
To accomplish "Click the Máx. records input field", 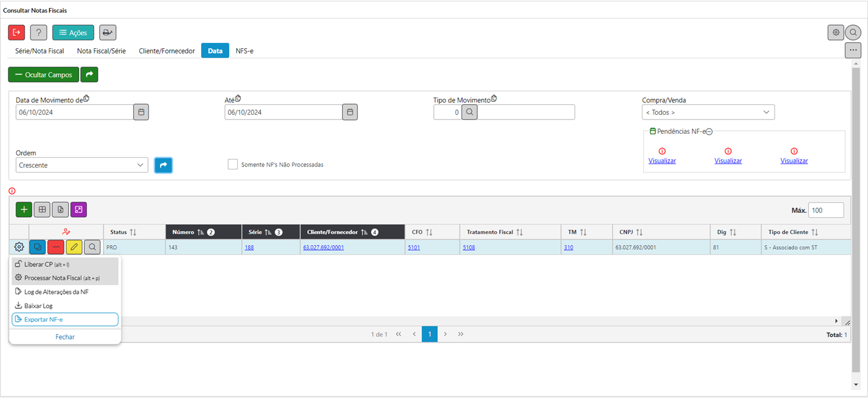I will click(826, 210).
